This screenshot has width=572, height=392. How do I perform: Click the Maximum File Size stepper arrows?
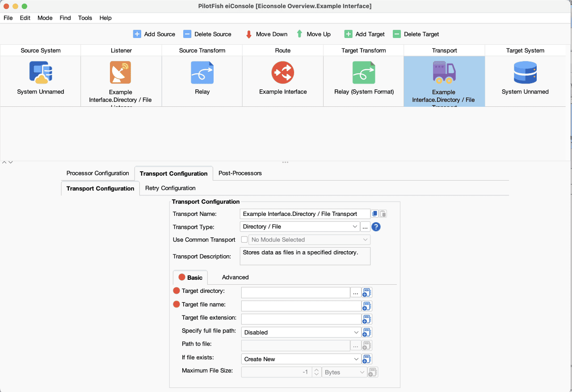pos(316,372)
